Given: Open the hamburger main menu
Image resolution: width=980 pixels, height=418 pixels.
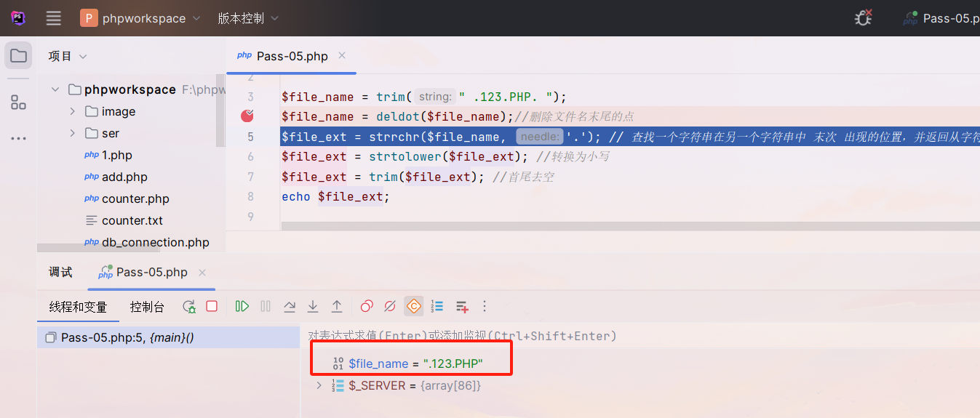Looking at the screenshot, I should click(53, 18).
